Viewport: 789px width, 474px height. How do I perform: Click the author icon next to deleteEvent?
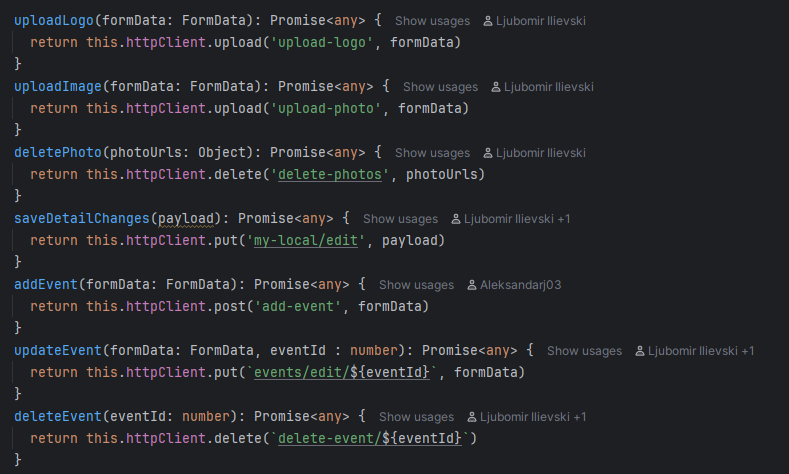pos(472,417)
